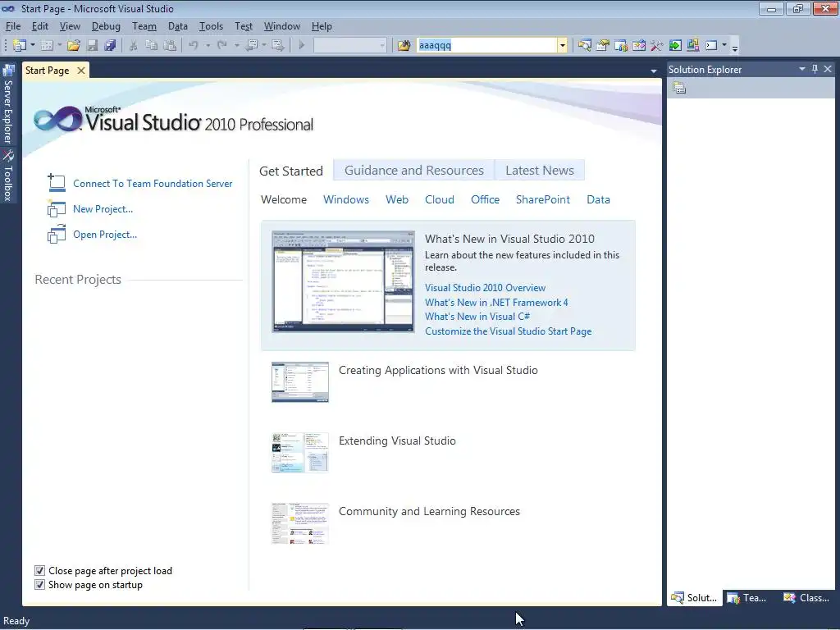Open the Extension Manager toolbar icon
Screen dimensions: 840x630
[x=693, y=46]
